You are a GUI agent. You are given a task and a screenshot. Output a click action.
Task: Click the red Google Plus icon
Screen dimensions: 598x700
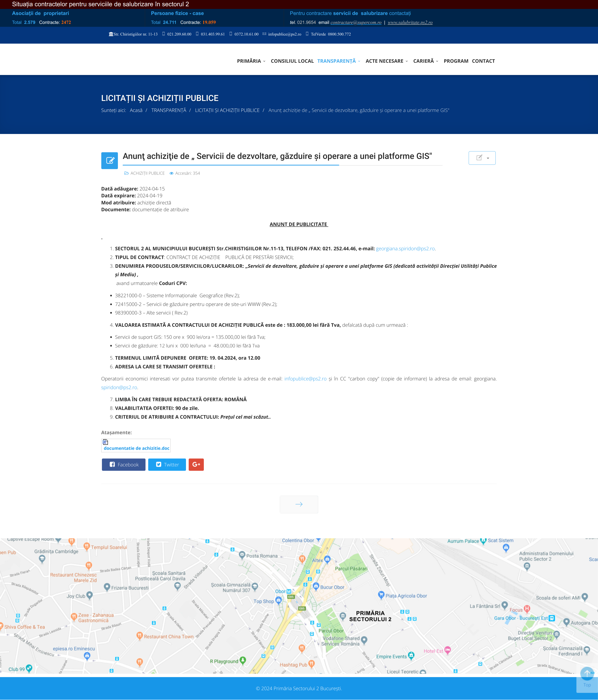click(x=196, y=464)
